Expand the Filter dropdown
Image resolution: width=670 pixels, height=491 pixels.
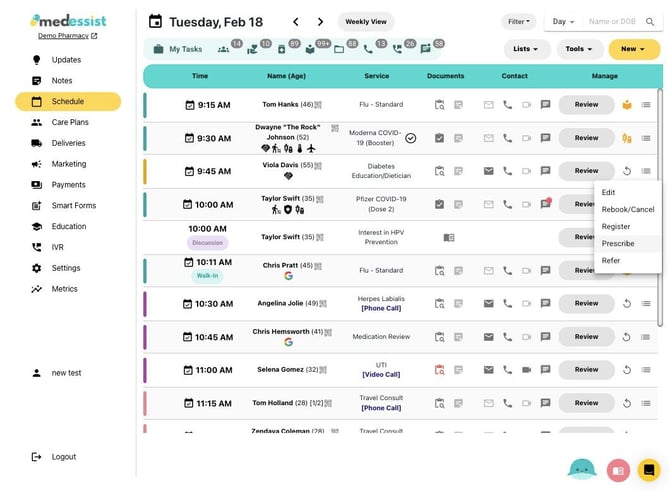click(519, 21)
